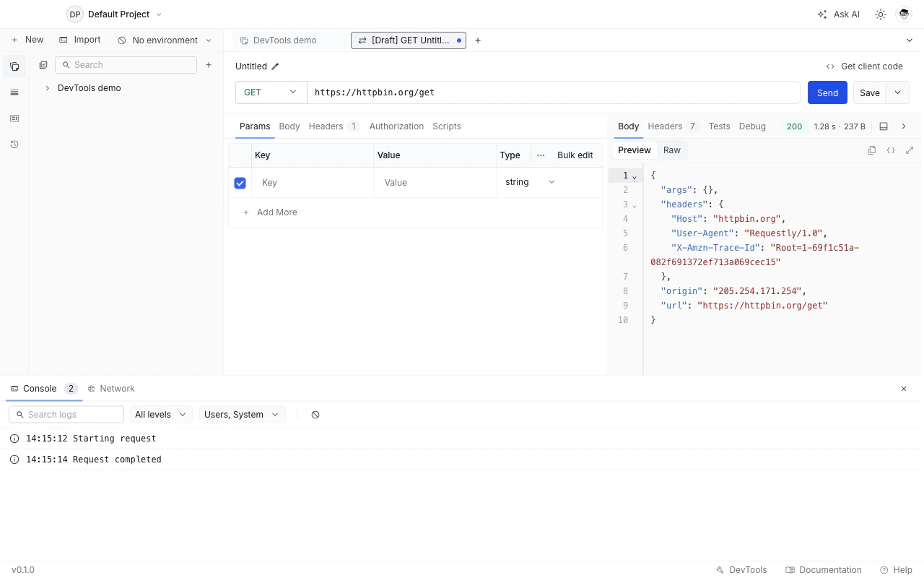The image size is (924, 578).
Task: Open the string type dropdown
Action: [x=531, y=182]
